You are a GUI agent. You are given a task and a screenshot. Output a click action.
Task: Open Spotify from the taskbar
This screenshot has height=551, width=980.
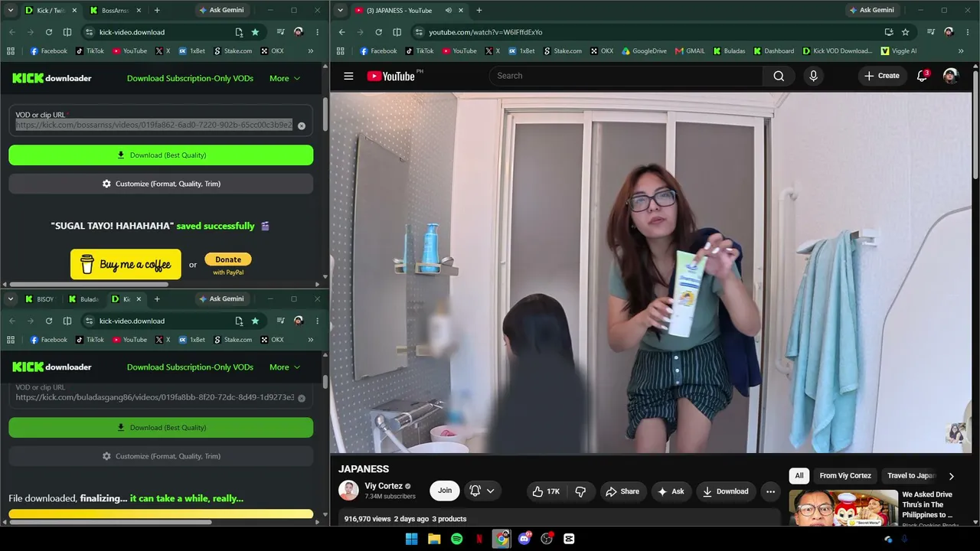457,539
